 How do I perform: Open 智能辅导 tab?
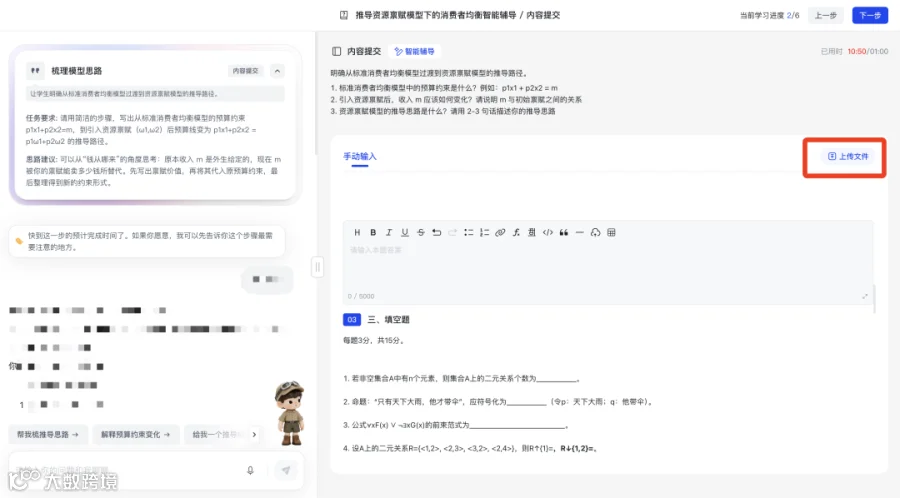414,51
